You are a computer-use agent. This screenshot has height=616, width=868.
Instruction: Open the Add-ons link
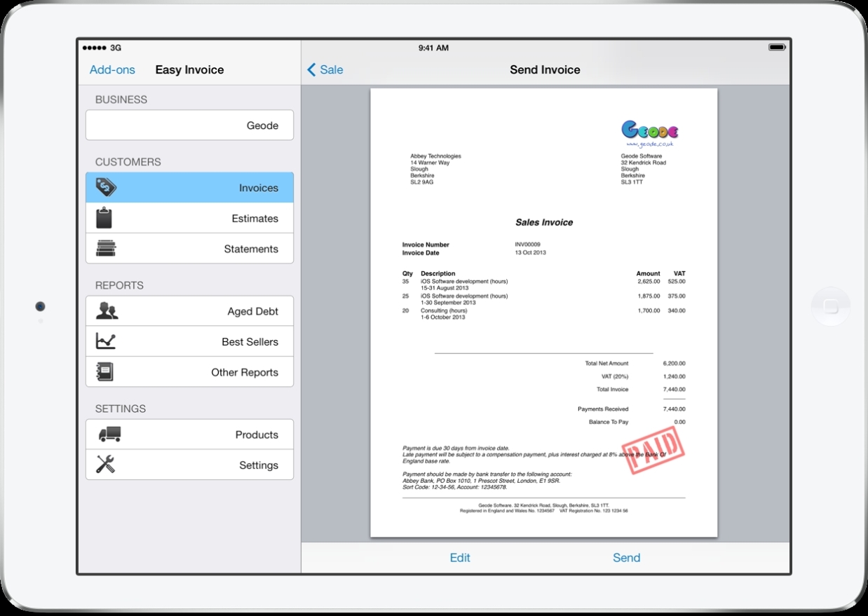(x=112, y=70)
